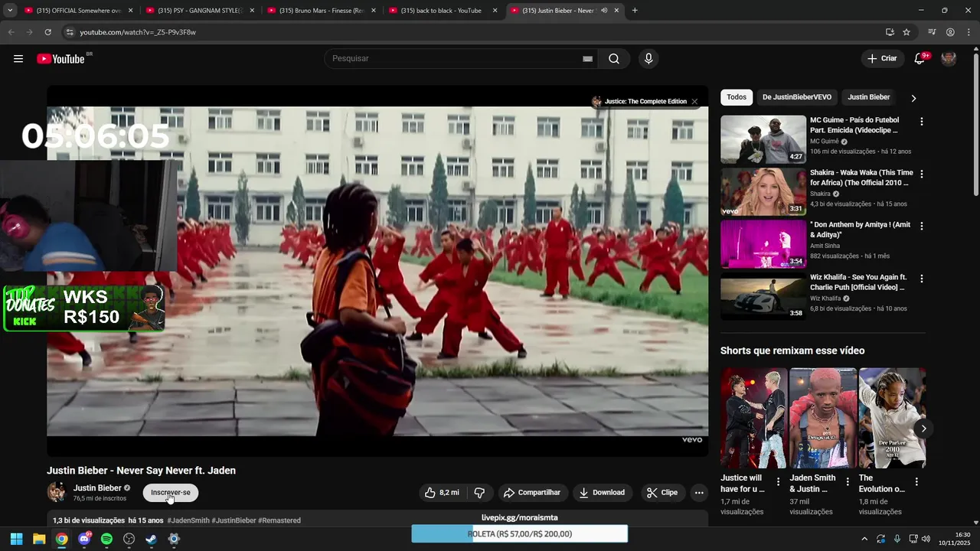Open the YouTube hamburger guide menu
The image size is (980, 551).
(18, 59)
